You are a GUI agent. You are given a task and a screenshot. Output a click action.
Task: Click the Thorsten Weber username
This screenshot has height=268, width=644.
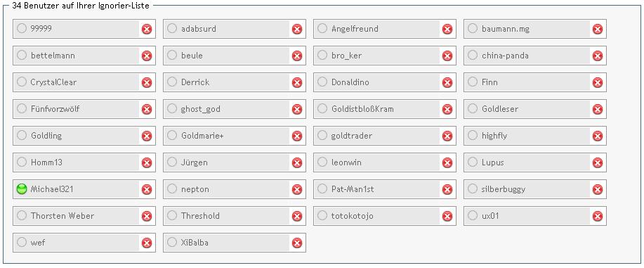63,216
